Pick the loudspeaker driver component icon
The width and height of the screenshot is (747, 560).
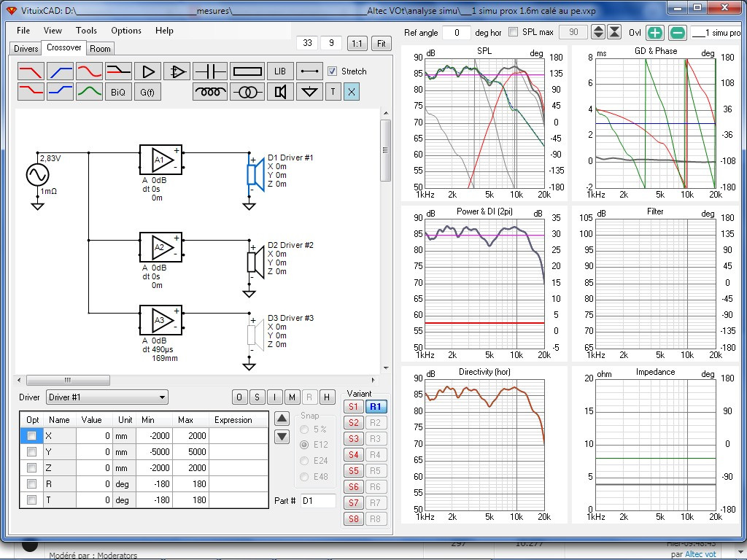point(280,91)
